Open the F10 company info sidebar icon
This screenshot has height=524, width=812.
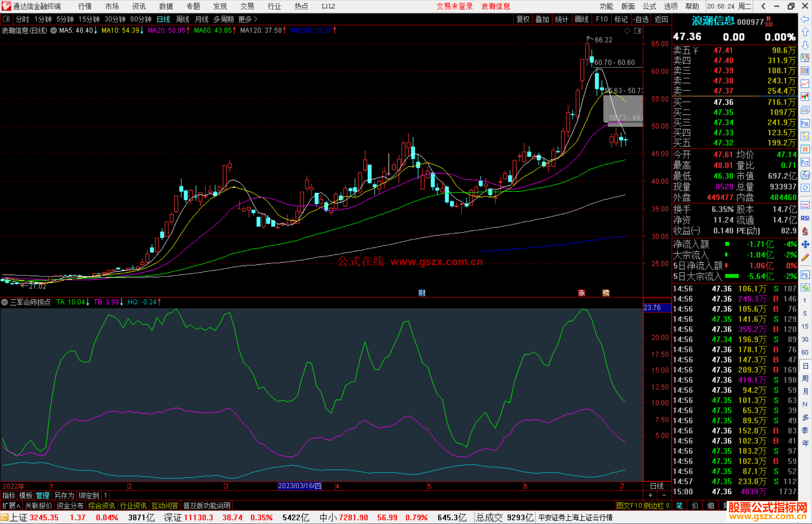(805, 124)
